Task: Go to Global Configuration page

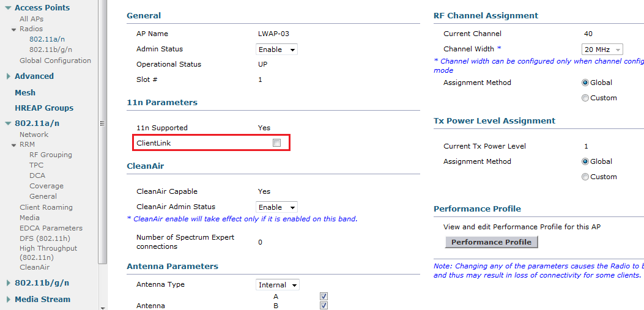Action: click(55, 61)
